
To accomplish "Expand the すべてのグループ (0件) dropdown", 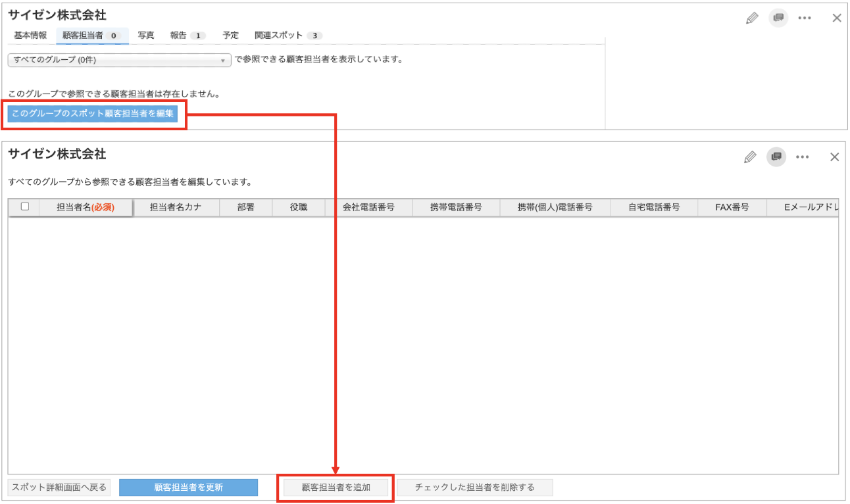I will (120, 60).
